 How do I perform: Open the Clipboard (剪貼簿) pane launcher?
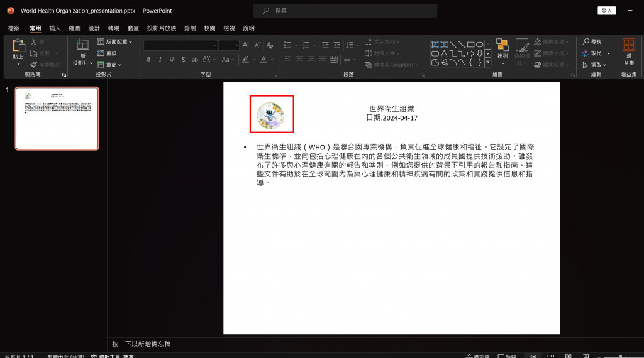tap(64, 75)
